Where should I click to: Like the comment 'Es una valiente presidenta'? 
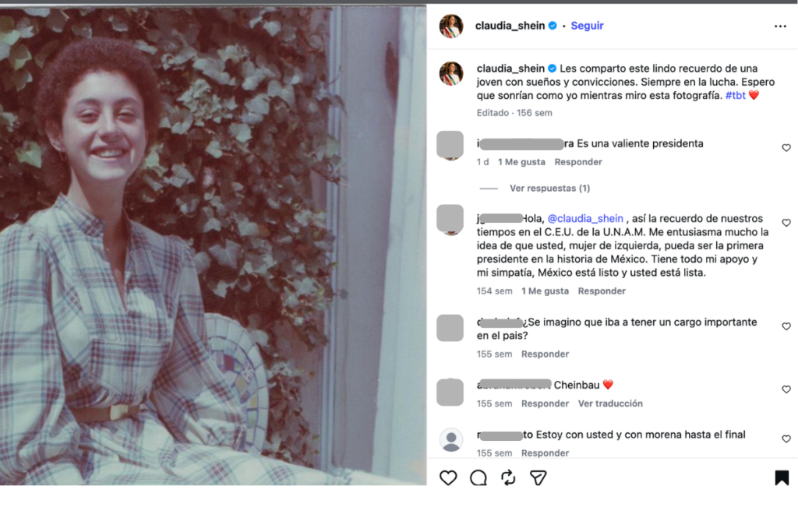click(786, 147)
